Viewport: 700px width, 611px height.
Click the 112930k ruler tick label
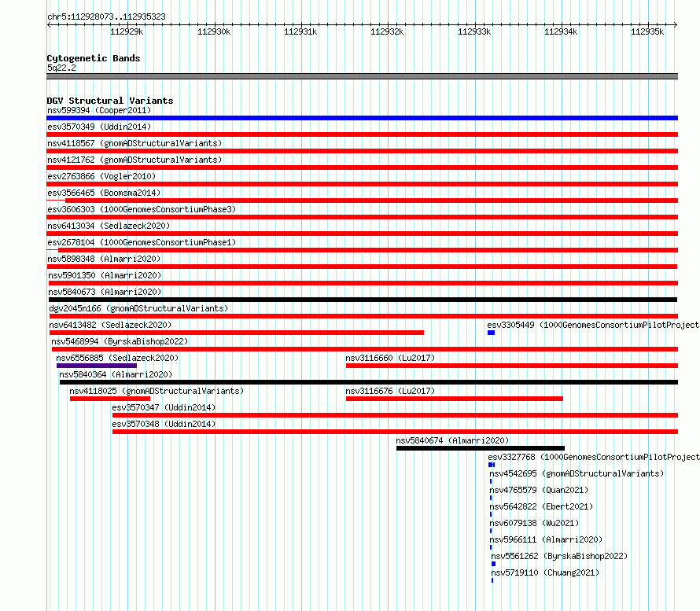(x=214, y=31)
